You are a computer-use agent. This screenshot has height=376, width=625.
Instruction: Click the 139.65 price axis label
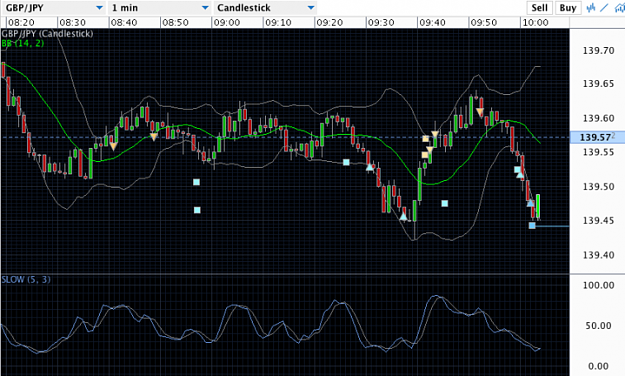pos(598,84)
